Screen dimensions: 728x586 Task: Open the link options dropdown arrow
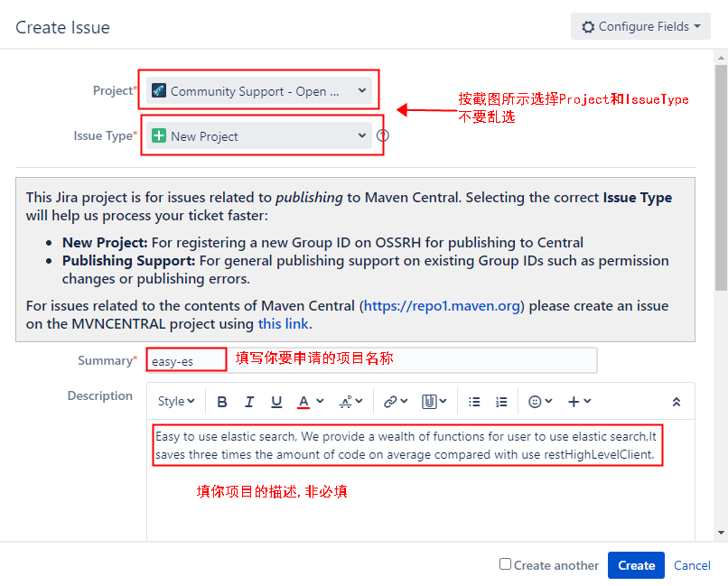coord(404,401)
